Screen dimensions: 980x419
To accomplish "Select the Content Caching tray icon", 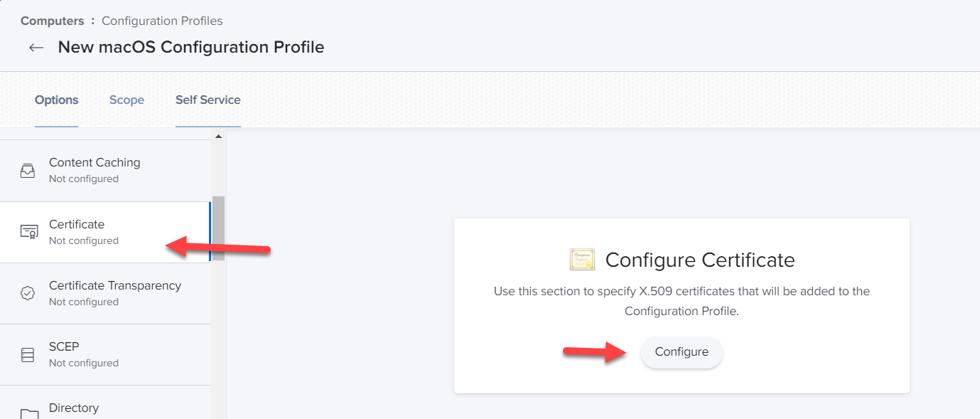I will click(28, 171).
